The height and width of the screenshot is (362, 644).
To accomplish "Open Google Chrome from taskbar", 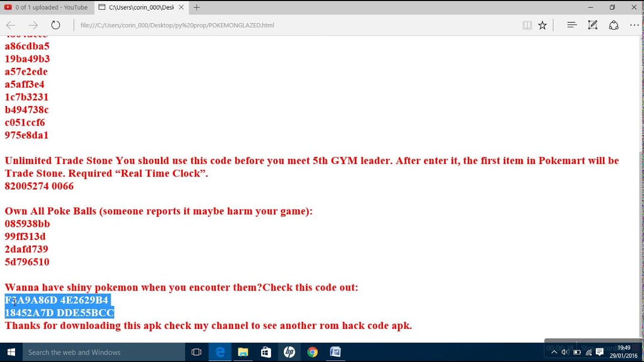I will (312, 352).
